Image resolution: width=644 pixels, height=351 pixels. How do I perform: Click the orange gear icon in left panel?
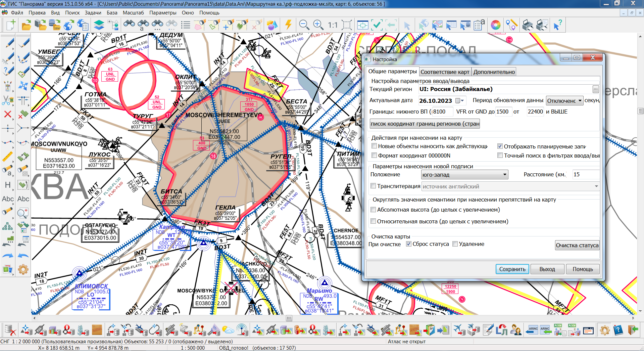pos(23,269)
